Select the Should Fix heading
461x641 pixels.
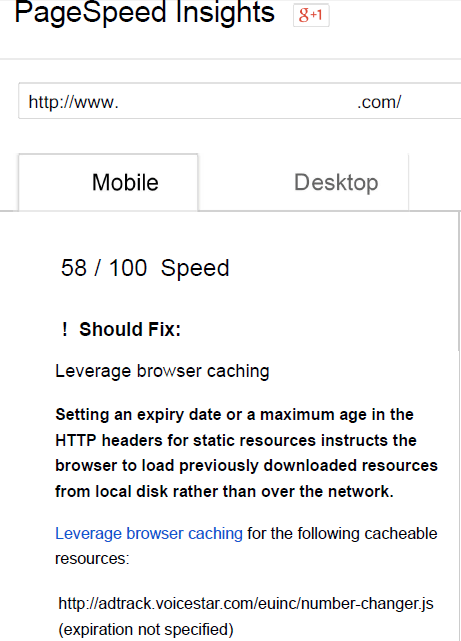point(130,329)
